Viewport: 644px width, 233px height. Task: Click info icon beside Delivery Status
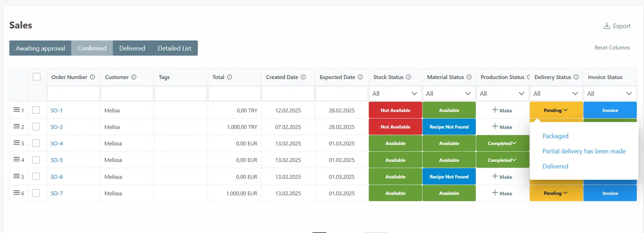[576, 77]
